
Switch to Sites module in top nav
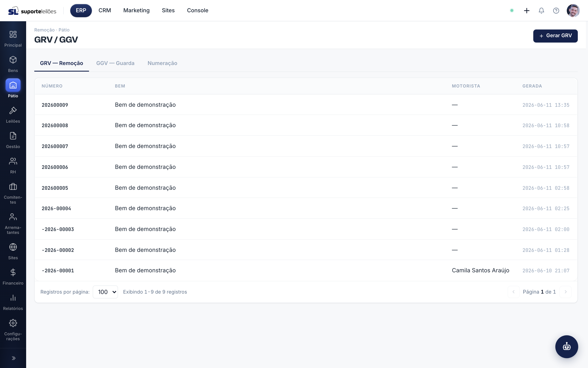click(168, 10)
